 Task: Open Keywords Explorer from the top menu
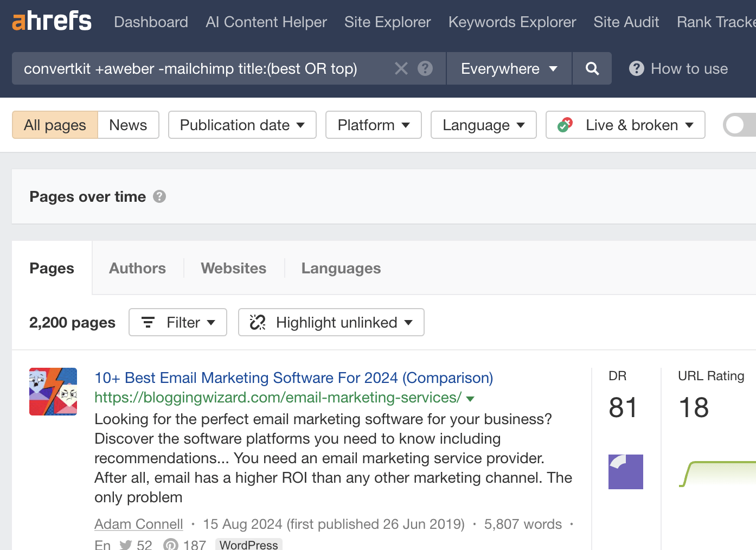click(511, 22)
